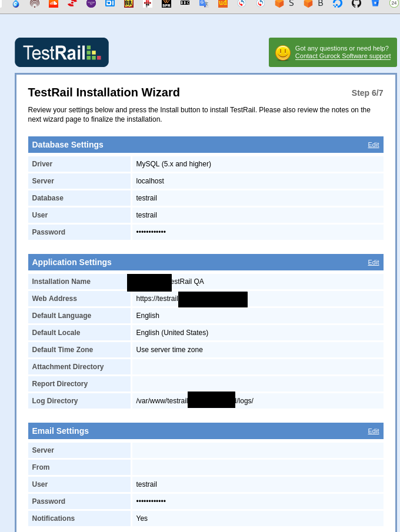This screenshot has height=532, width=400.
Task: Select the Email Settings User value 'testrail'
Action: click(146, 484)
